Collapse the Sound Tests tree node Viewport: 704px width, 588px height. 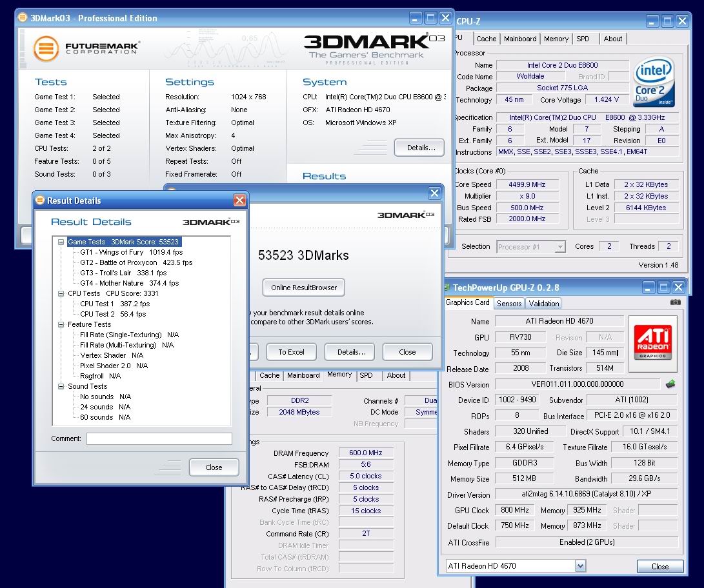tap(61, 386)
